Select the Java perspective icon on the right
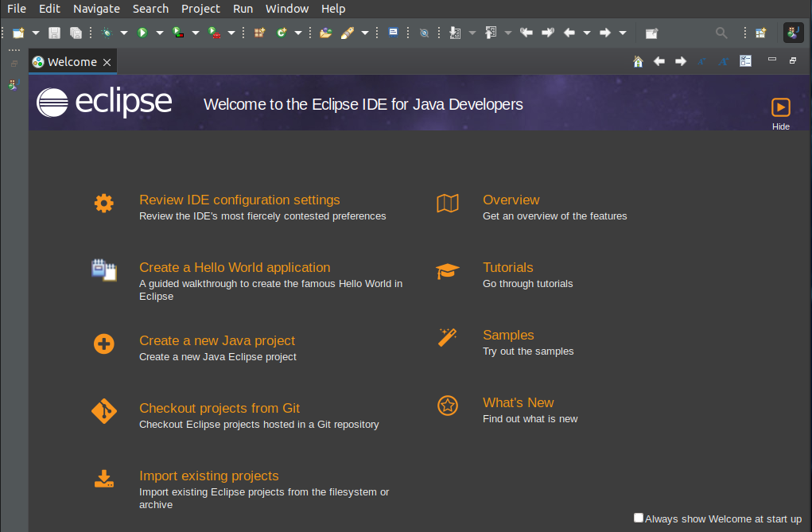 pos(792,33)
